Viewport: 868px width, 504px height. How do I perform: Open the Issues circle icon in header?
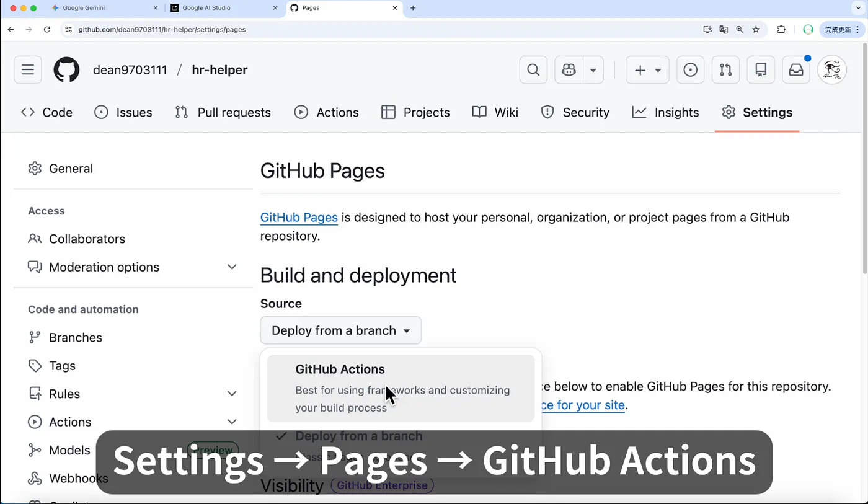(690, 70)
